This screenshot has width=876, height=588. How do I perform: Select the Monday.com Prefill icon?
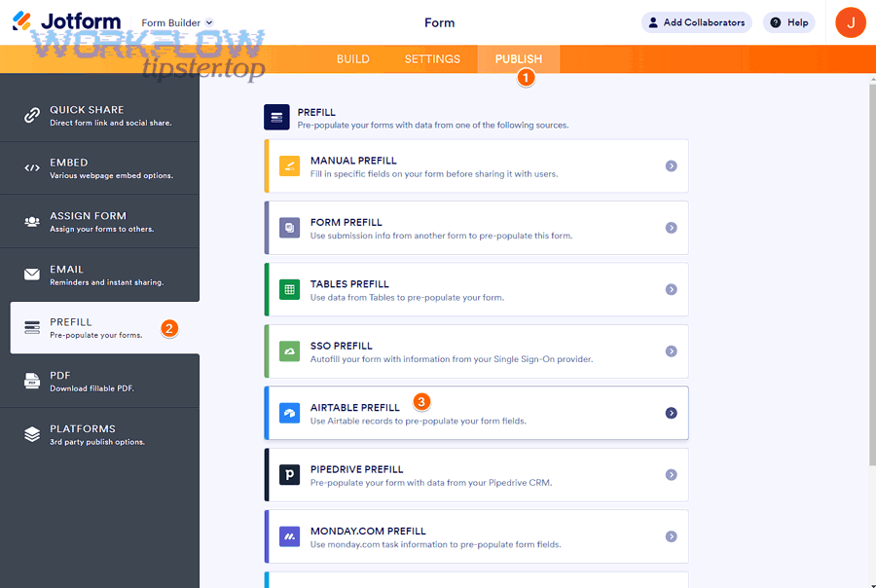click(x=288, y=536)
